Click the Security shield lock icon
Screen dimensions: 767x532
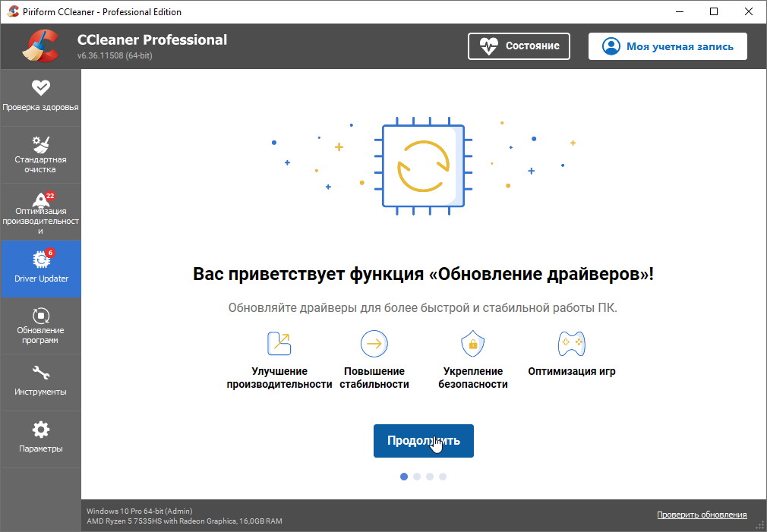click(x=472, y=343)
